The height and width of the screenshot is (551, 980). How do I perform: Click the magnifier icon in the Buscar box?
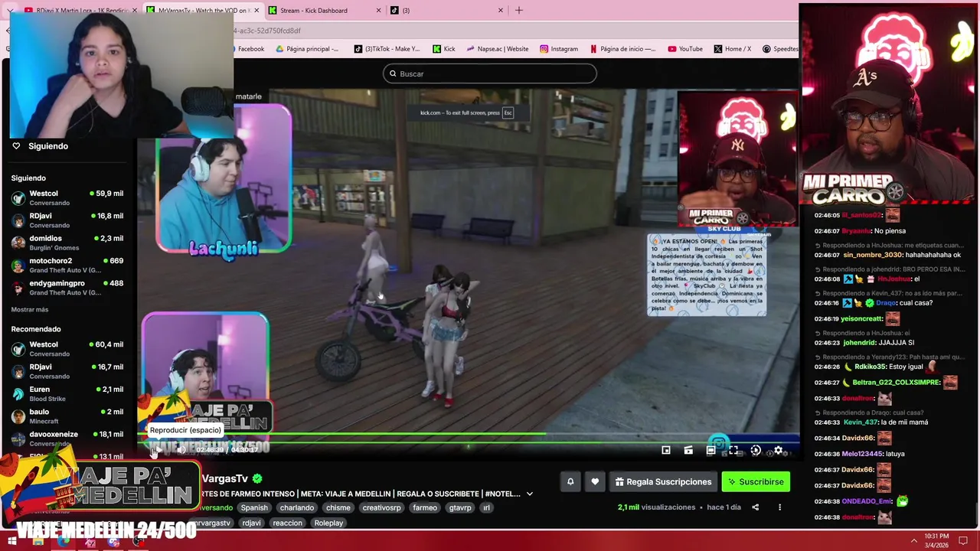393,73
